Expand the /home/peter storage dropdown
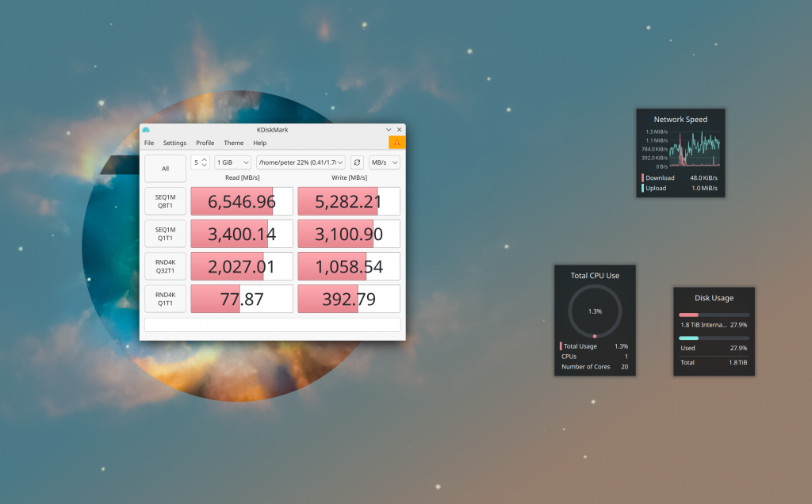 pos(301,162)
